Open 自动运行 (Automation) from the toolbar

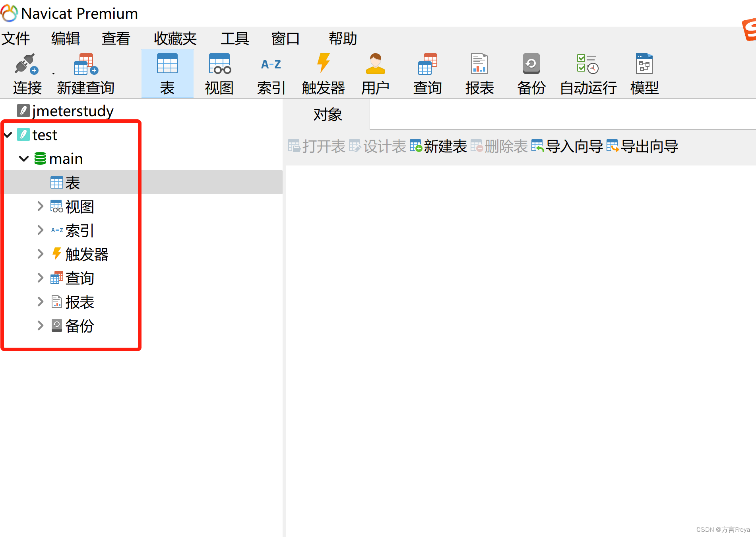click(587, 73)
